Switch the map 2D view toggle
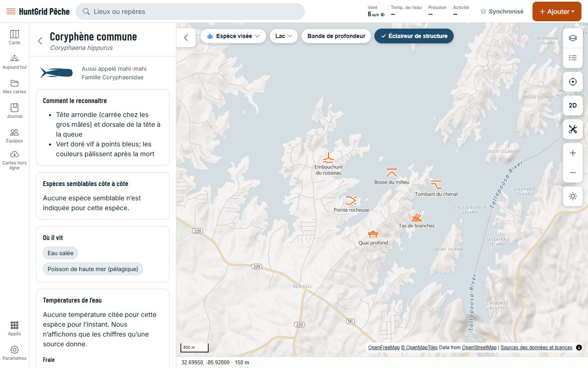This screenshot has width=588, height=368. pos(573,105)
